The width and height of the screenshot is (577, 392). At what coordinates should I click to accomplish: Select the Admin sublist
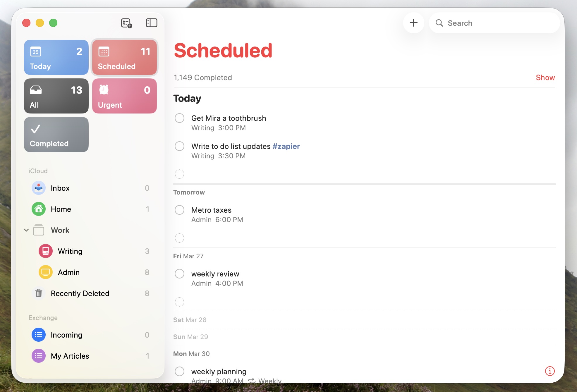click(68, 272)
